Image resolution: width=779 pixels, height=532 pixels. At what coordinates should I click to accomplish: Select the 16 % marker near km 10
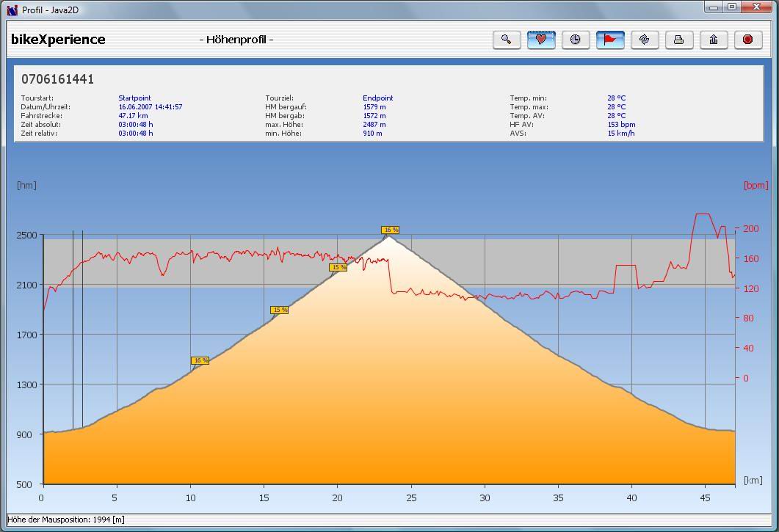[200, 361]
